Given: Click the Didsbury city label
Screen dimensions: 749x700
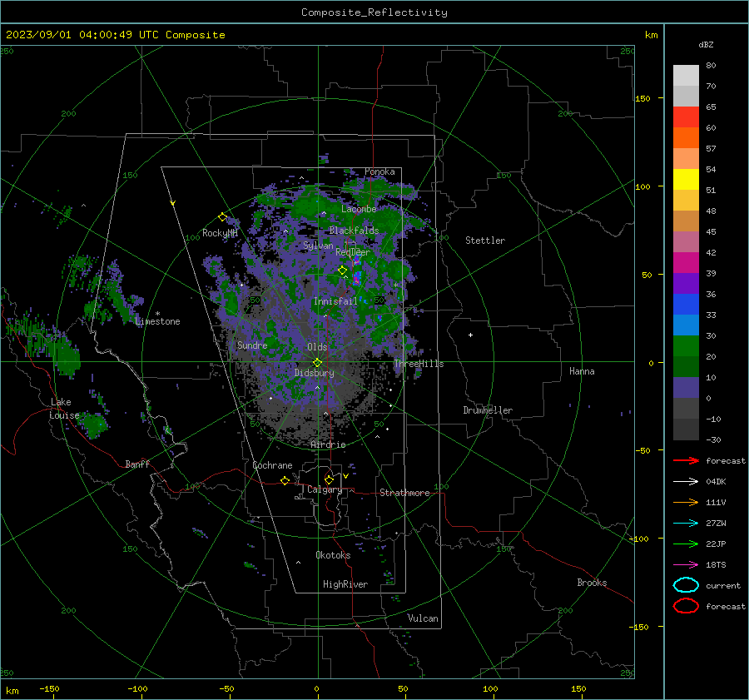Looking at the screenshot, I should pos(315,373).
